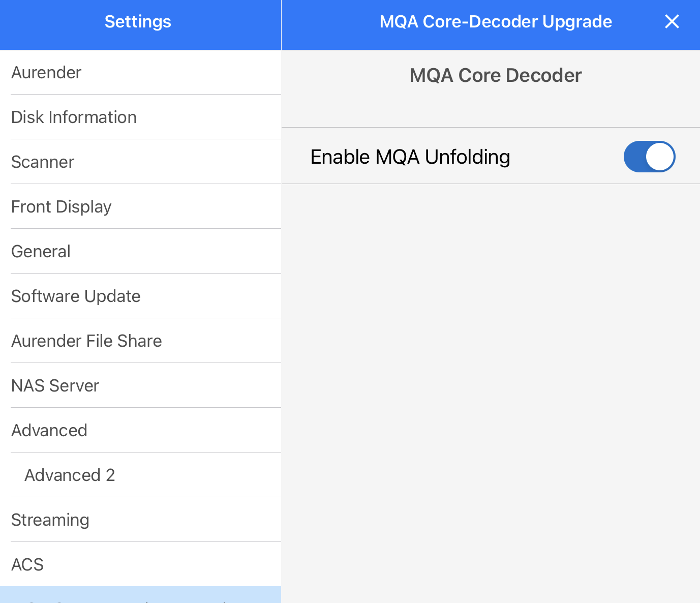
Task: Close the MQA Core-Decoder Upgrade panel
Action: click(x=672, y=21)
